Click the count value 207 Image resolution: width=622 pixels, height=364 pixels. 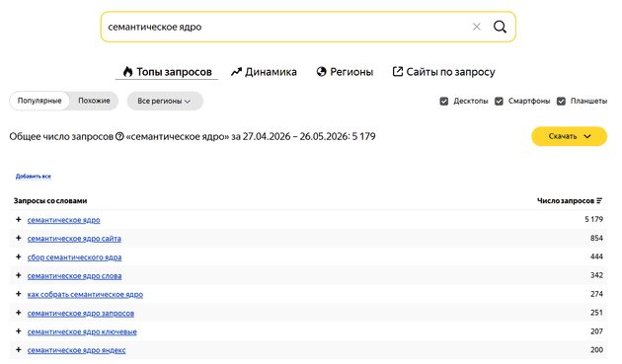tap(596, 331)
